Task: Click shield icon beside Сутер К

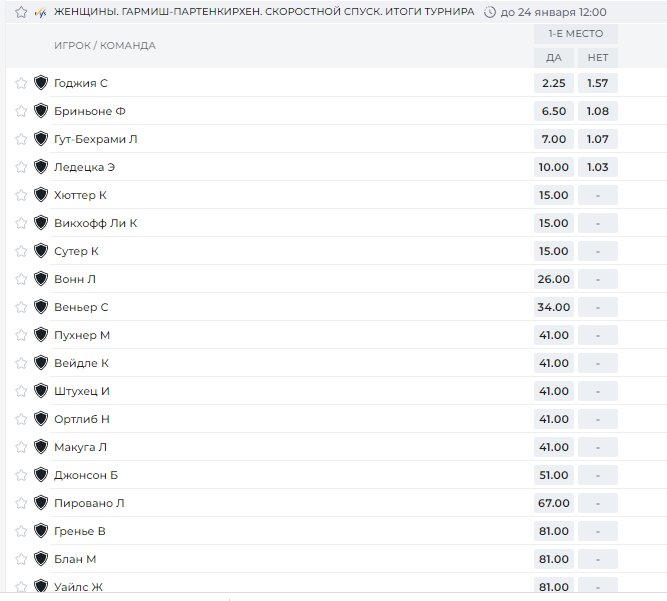Action: [41, 251]
